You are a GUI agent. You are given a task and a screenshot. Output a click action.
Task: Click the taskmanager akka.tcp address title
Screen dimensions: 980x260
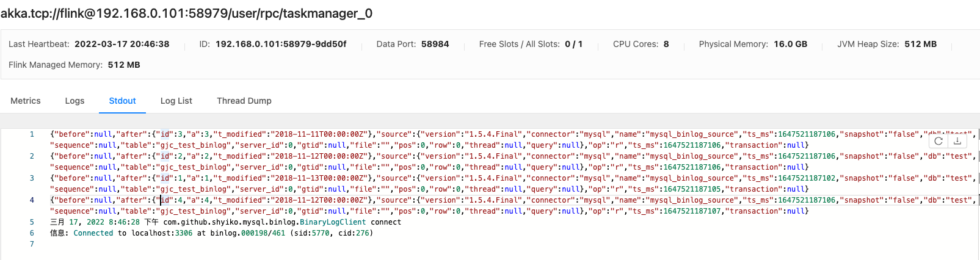[x=186, y=13]
